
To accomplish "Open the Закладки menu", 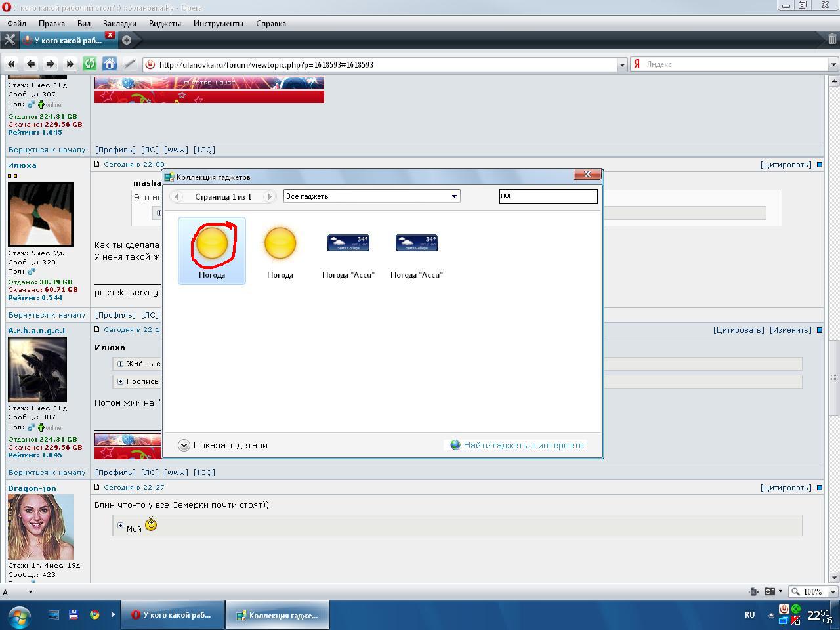I will click(119, 24).
